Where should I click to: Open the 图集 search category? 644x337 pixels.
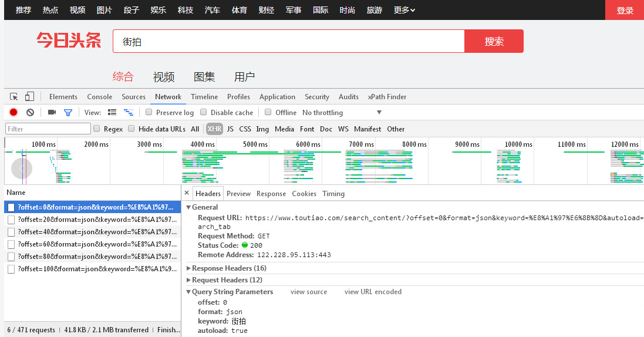[x=204, y=77]
